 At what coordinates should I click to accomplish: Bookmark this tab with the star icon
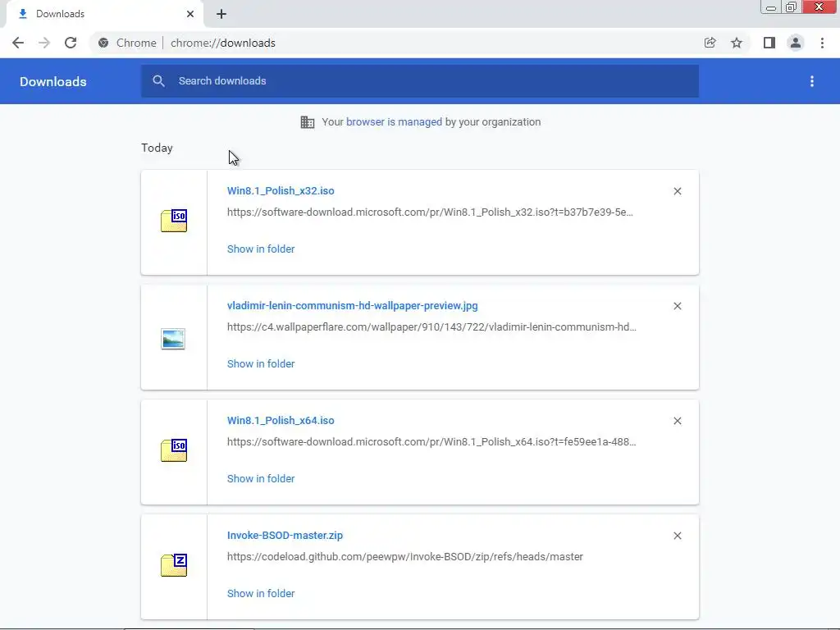click(x=737, y=43)
